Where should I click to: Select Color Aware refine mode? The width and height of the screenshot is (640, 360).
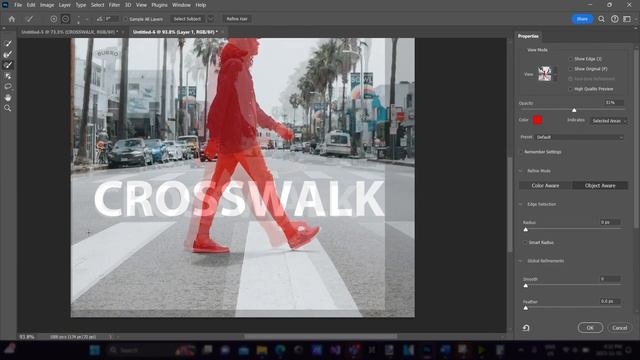545,185
